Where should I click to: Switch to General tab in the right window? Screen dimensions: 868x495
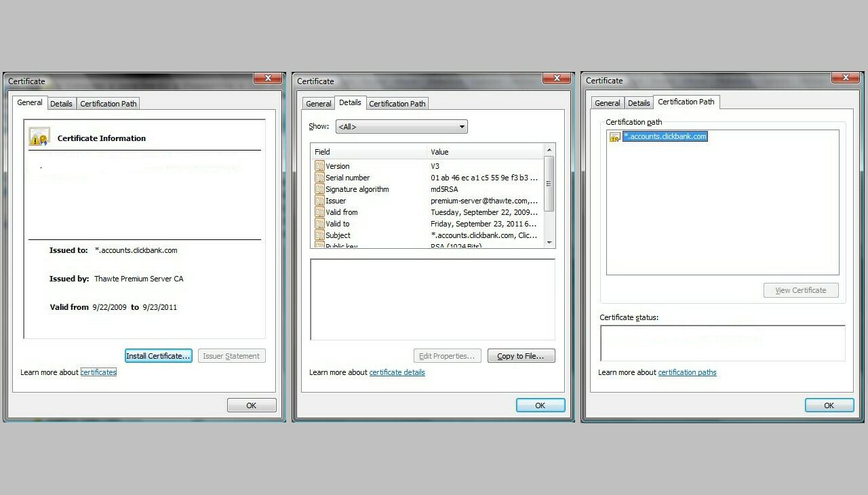click(608, 103)
